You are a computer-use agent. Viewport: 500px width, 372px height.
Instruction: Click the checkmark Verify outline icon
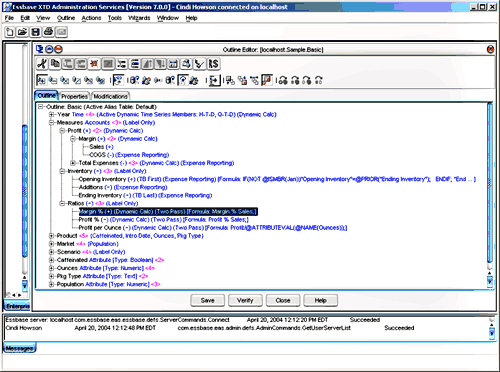200,64
